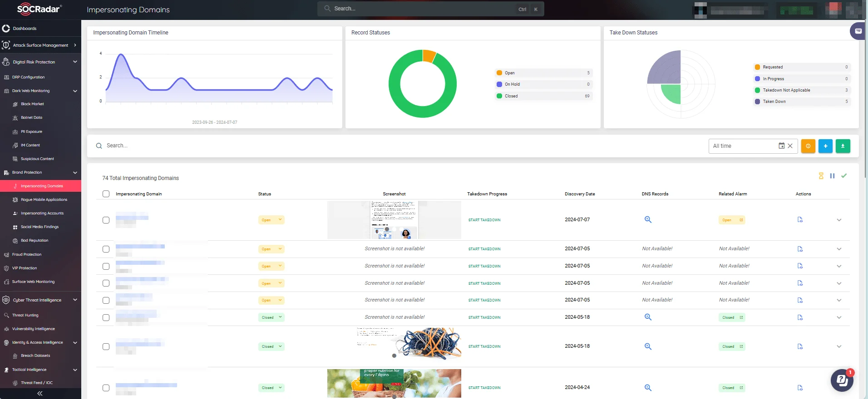Click the SOCRadar logo
Image resolution: width=868 pixels, height=399 pixels.
coord(39,9)
